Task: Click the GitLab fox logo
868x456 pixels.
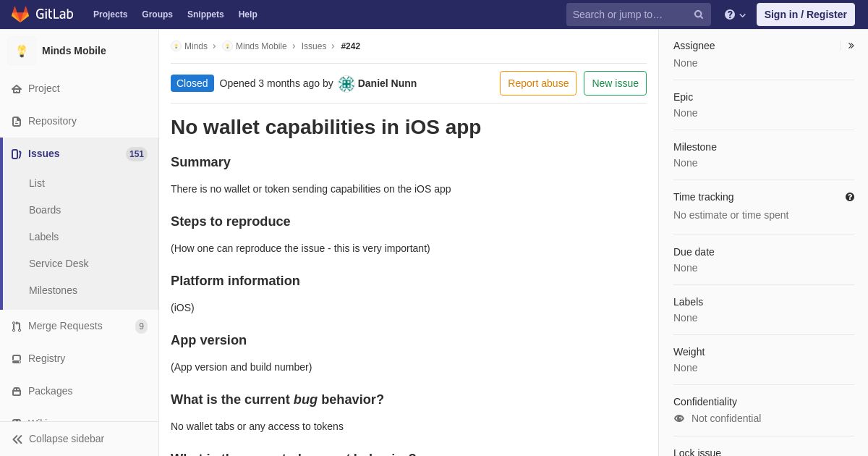Action: pyautogui.click(x=20, y=14)
